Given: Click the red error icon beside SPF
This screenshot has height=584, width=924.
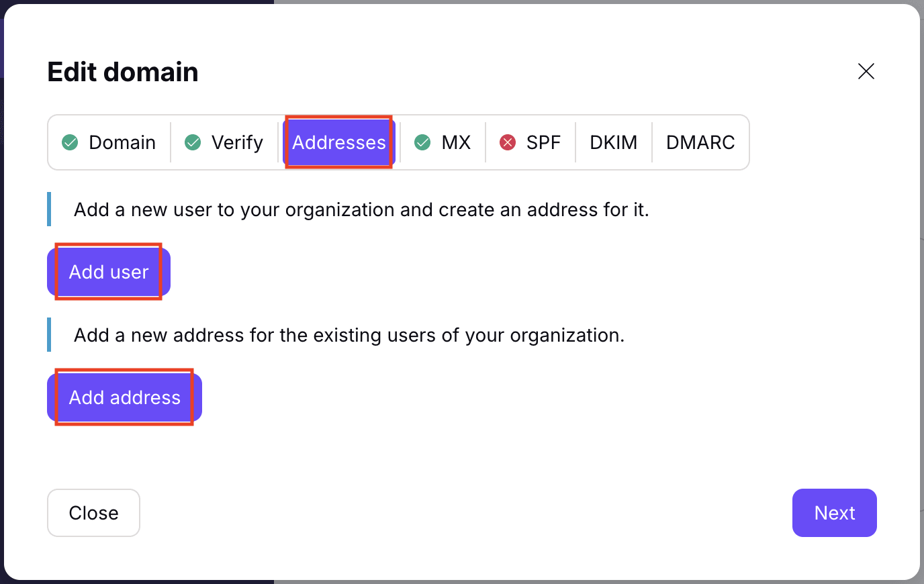Looking at the screenshot, I should tap(507, 142).
